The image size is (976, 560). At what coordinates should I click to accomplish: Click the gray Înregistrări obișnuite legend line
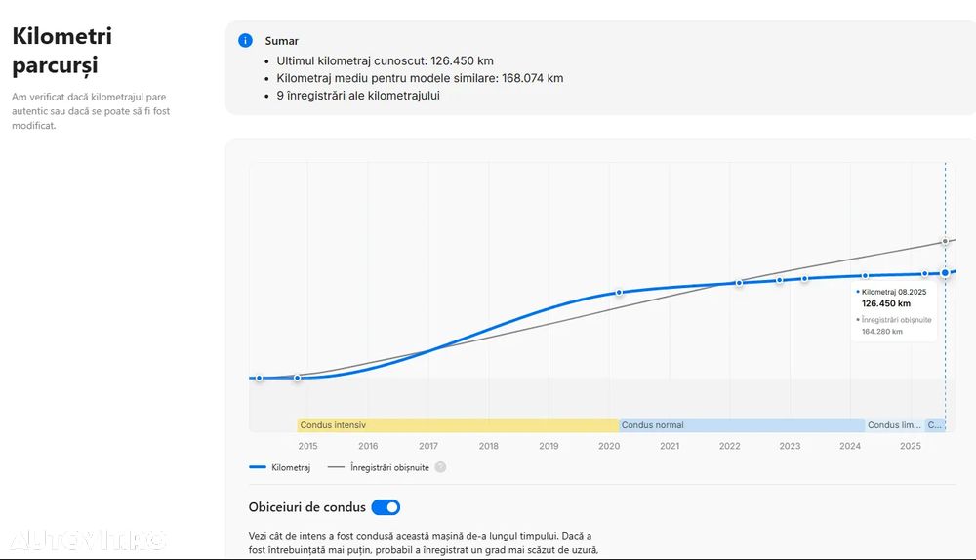click(336, 467)
